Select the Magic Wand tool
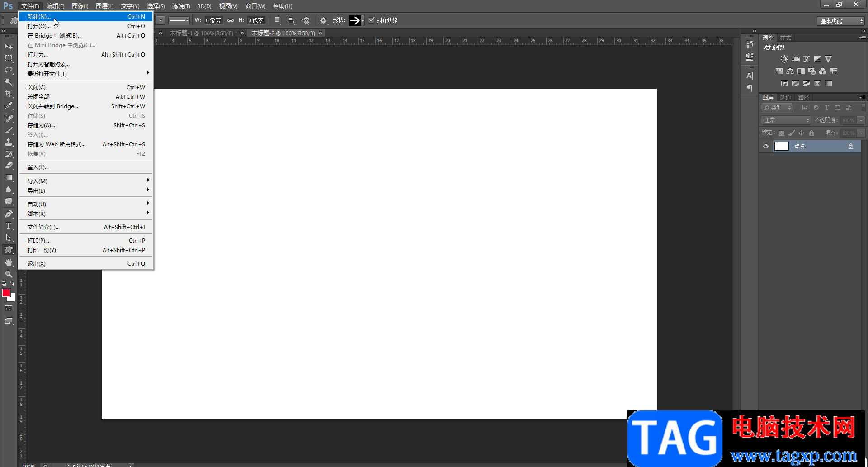The height and width of the screenshot is (467, 868). coord(9,82)
